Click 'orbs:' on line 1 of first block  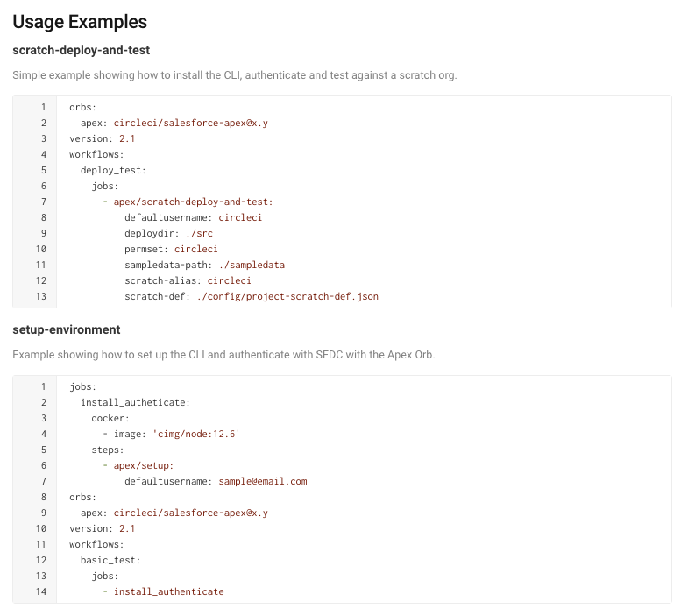pos(82,107)
